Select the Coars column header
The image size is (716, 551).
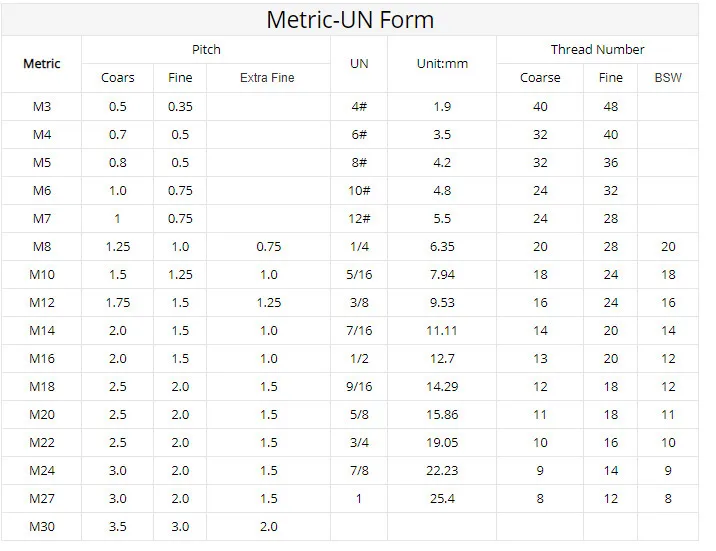[118, 78]
